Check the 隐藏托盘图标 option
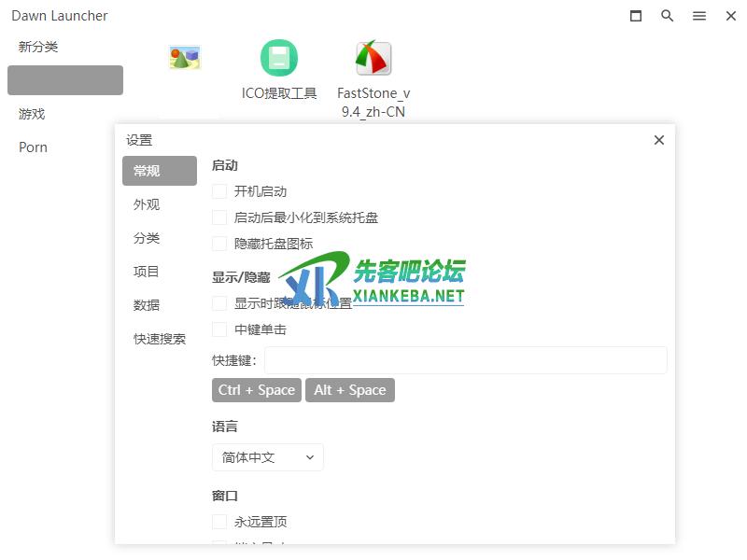The height and width of the screenshot is (560, 747). click(219, 244)
